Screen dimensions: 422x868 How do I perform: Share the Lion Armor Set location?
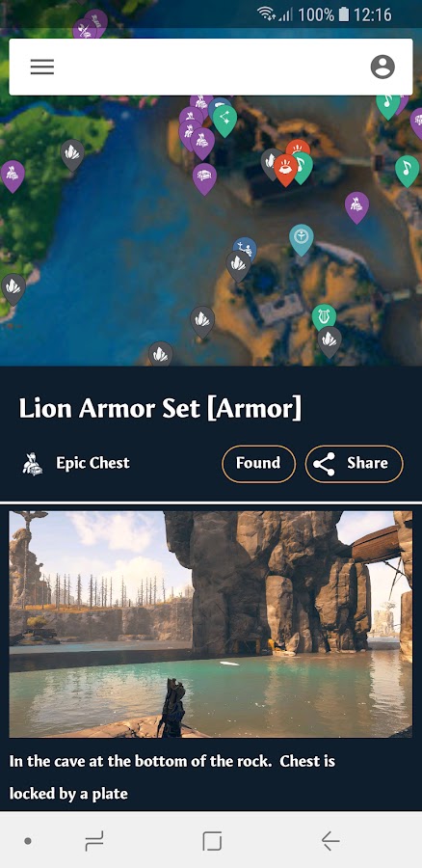[354, 463]
